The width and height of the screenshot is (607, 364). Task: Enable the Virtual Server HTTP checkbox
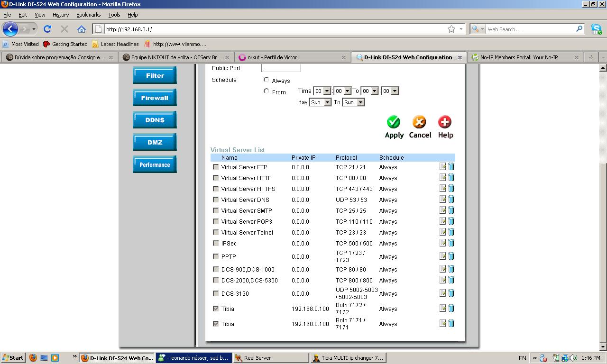(216, 178)
